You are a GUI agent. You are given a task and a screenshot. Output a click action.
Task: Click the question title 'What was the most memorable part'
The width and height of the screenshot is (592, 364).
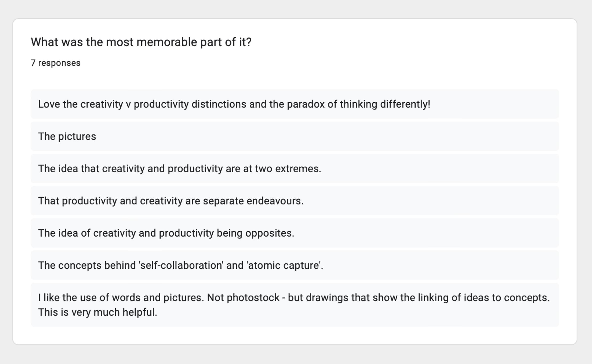(141, 42)
